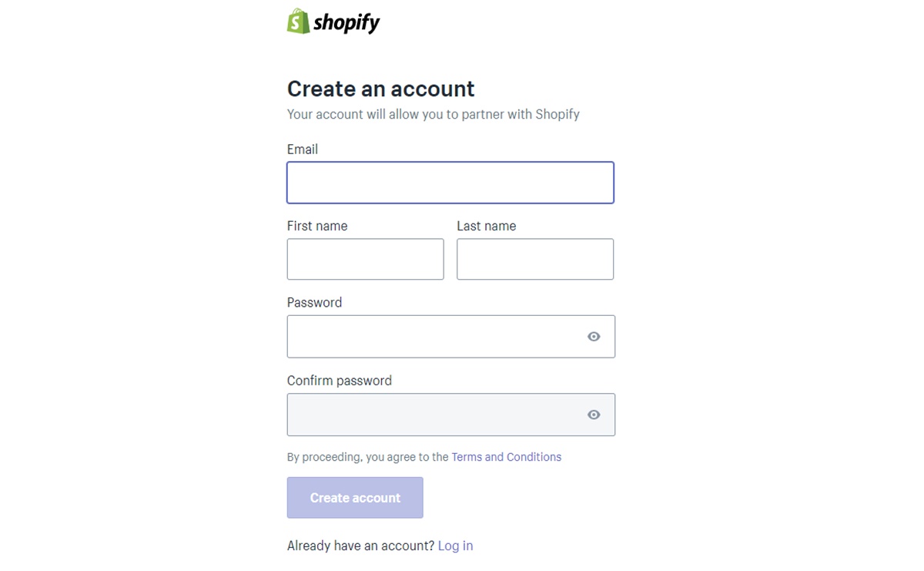Select the Last name text box
This screenshot has height=571, width=924.
point(535,259)
